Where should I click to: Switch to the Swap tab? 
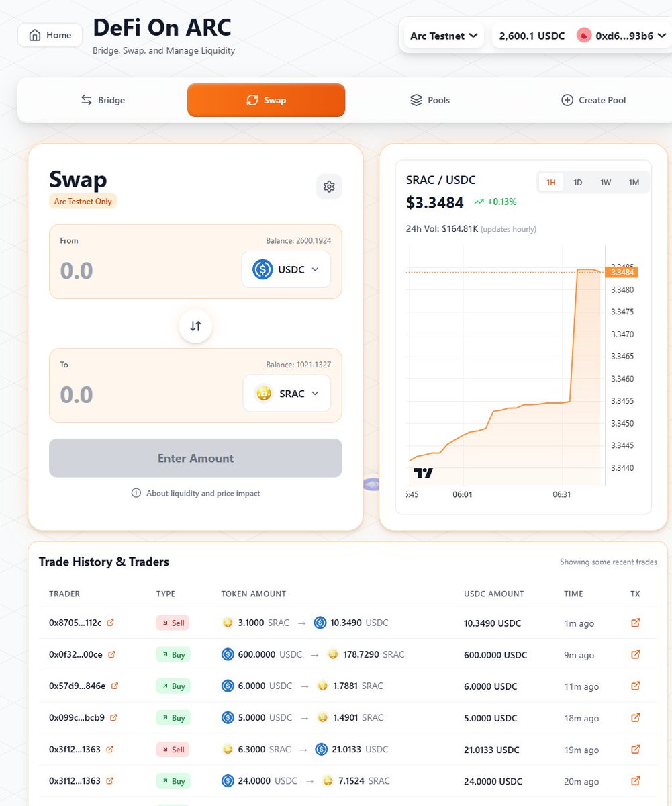pyautogui.click(x=266, y=100)
